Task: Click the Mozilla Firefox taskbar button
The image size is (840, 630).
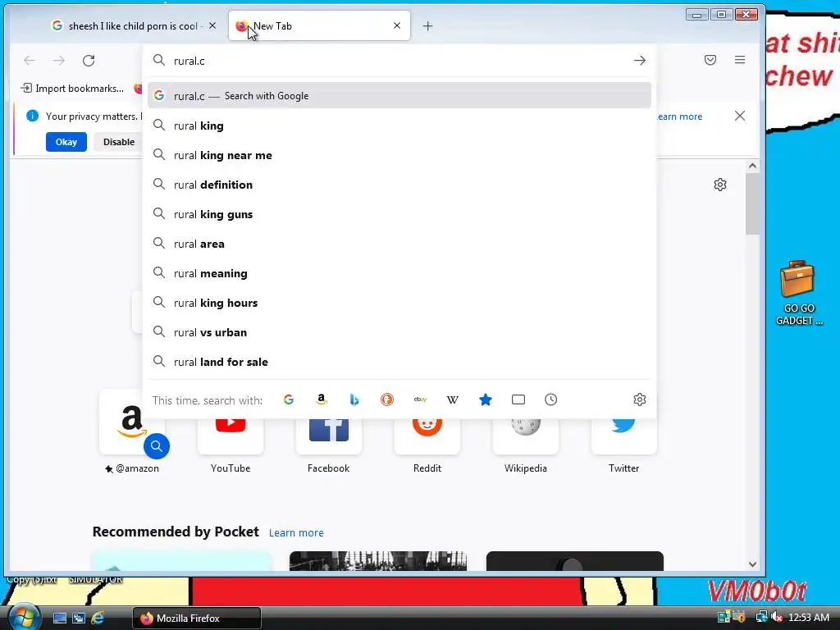Action: (x=197, y=619)
